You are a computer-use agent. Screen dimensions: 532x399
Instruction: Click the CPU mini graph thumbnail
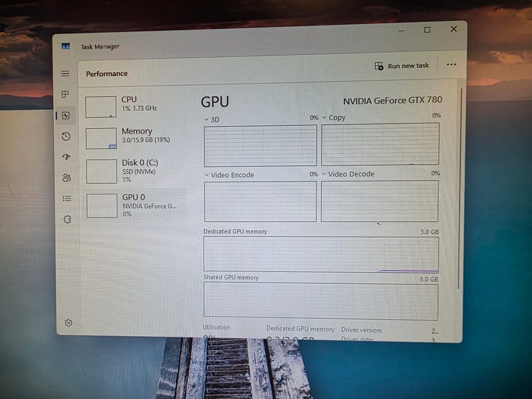point(101,107)
